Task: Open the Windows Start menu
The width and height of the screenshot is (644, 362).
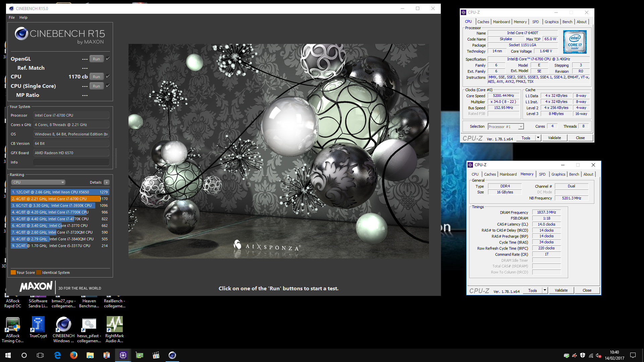Action: 8,355
